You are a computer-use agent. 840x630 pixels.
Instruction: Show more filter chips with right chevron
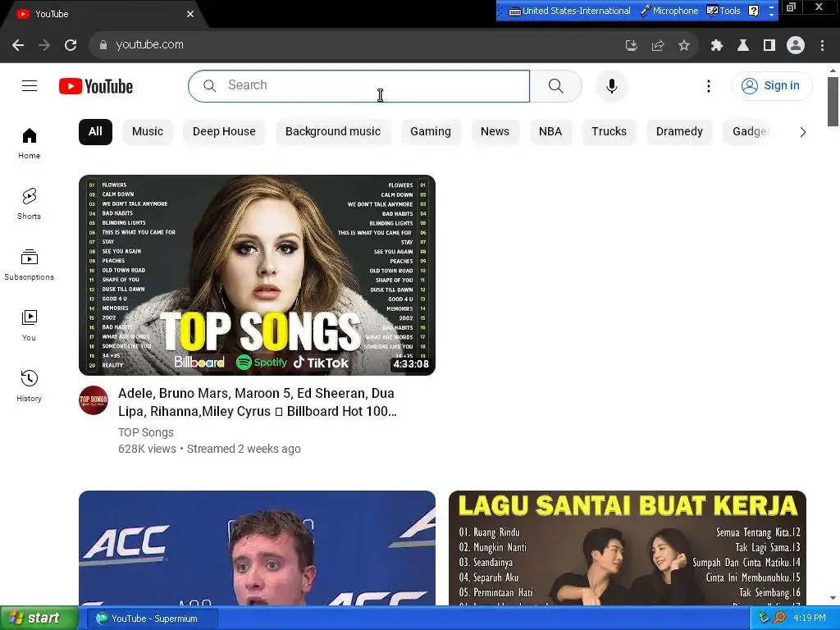pyautogui.click(x=802, y=132)
